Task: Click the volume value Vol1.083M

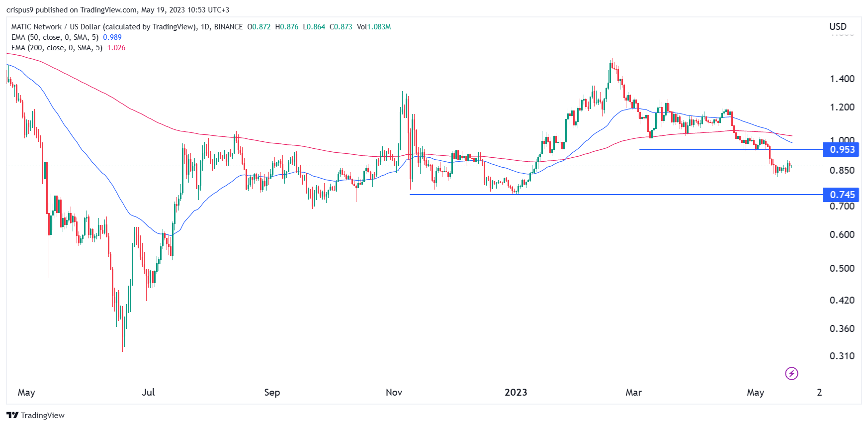Action: pyautogui.click(x=374, y=27)
